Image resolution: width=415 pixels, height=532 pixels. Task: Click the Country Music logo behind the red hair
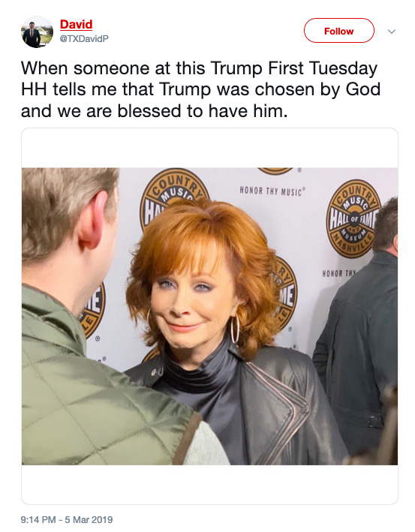(x=174, y=196)
